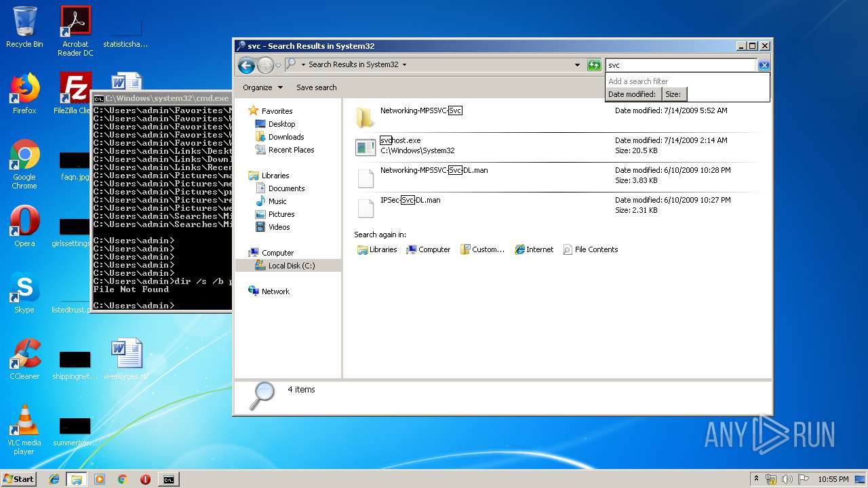The width and height of the screenshot is (868, 488).
Task: Select the Networking-MPSSVC-Svc folder result
Action: 556,117
